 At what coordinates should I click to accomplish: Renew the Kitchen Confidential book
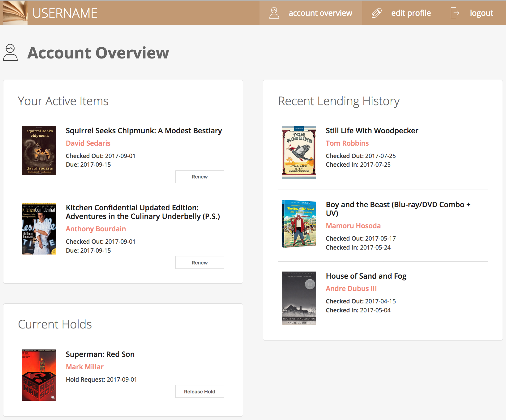[199, 263]
